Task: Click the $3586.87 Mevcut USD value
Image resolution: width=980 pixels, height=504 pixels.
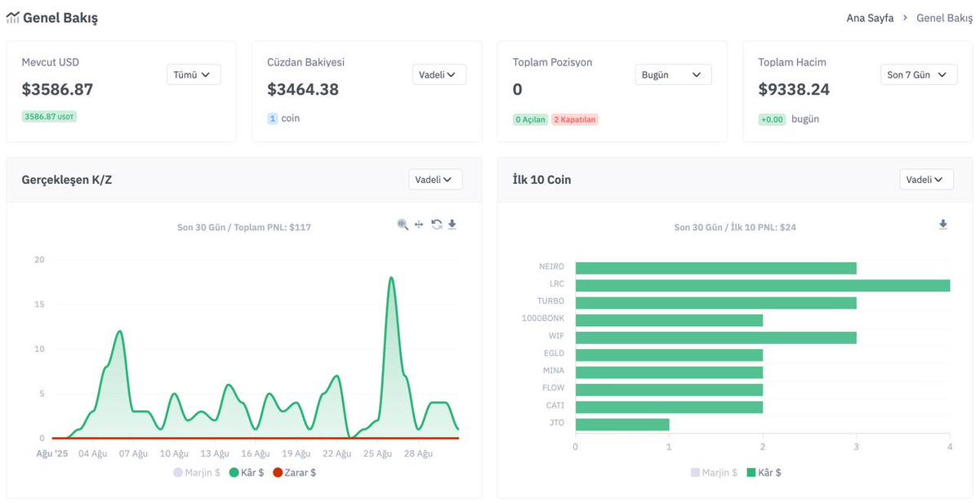Action: (57, 89)
